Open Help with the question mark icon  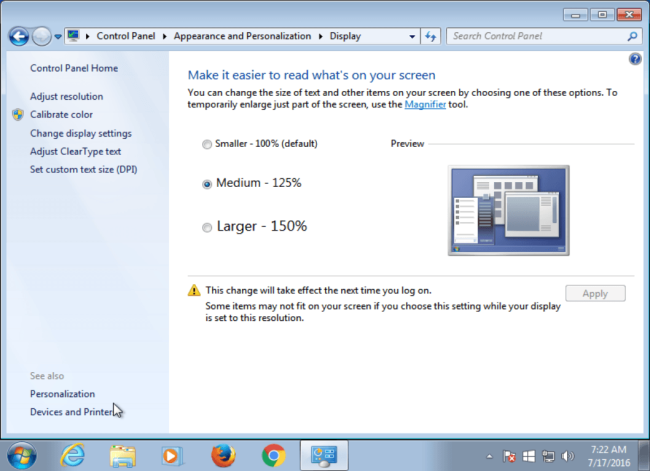(635, 59)
